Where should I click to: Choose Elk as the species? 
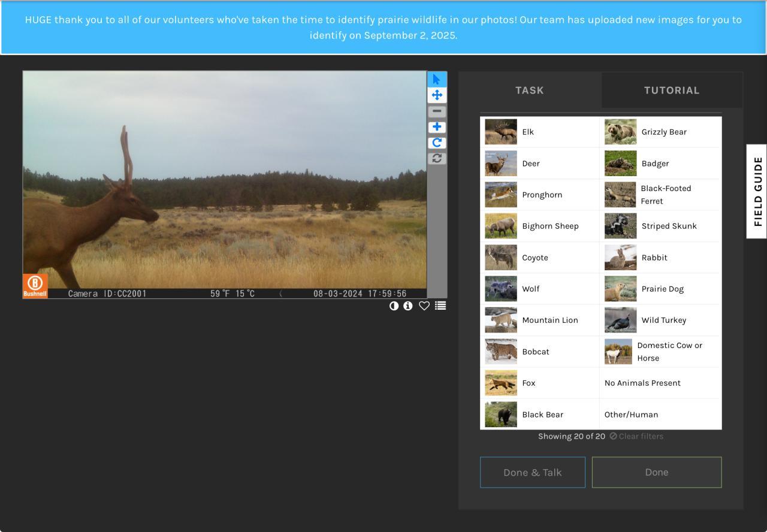pyautogui.click(x=539, y=132)
